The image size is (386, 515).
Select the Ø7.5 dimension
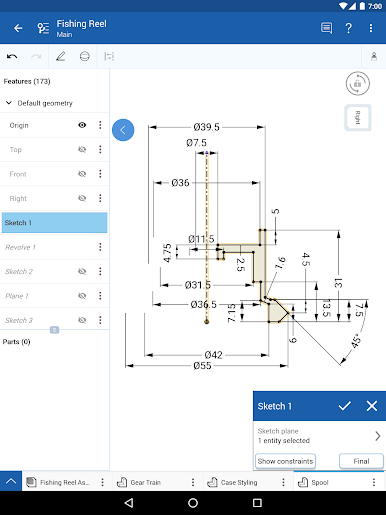pyautogui.click(x=196, y=143)
